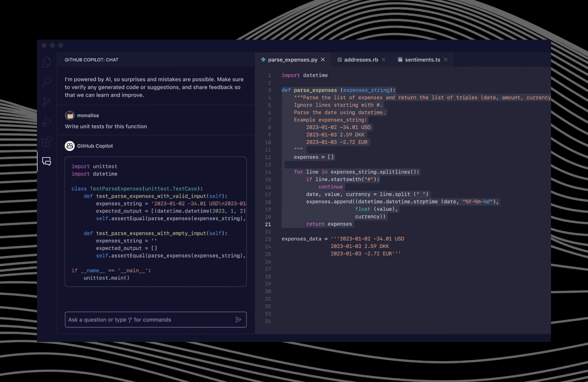Click line number 21 in editor gutter
The width and height of the screenshot is (588, 382).
tap(268, 224)
